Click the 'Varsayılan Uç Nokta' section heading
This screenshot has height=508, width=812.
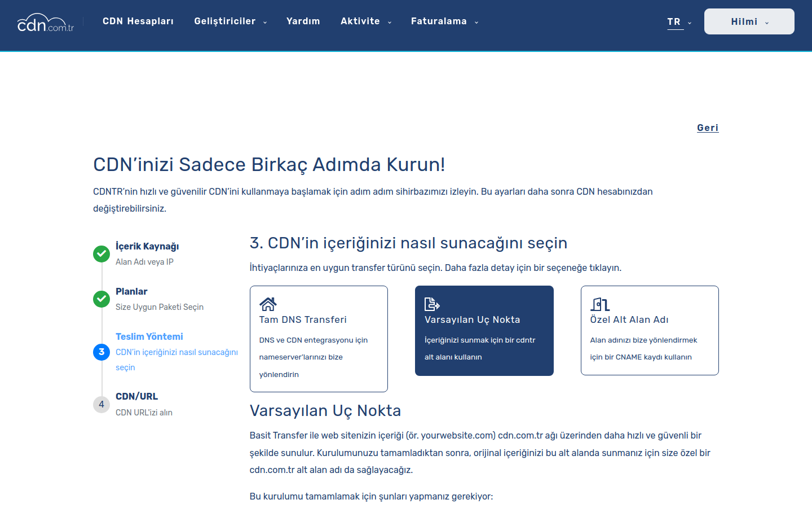pos(325,411)
